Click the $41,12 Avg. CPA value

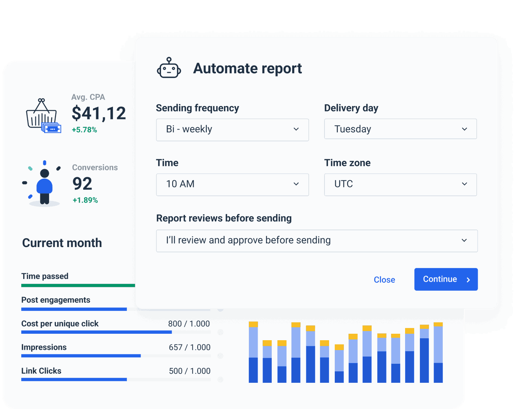pos(98,113)
